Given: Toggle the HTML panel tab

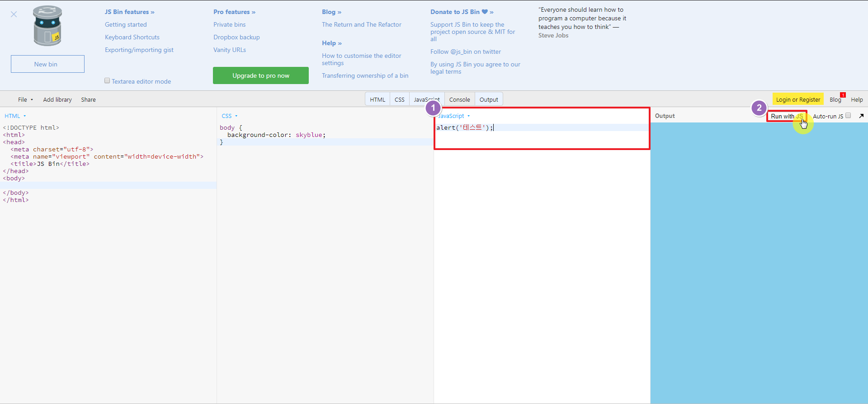Looking at the screenshot, I should pyautogui.click(x=377, y=99).
